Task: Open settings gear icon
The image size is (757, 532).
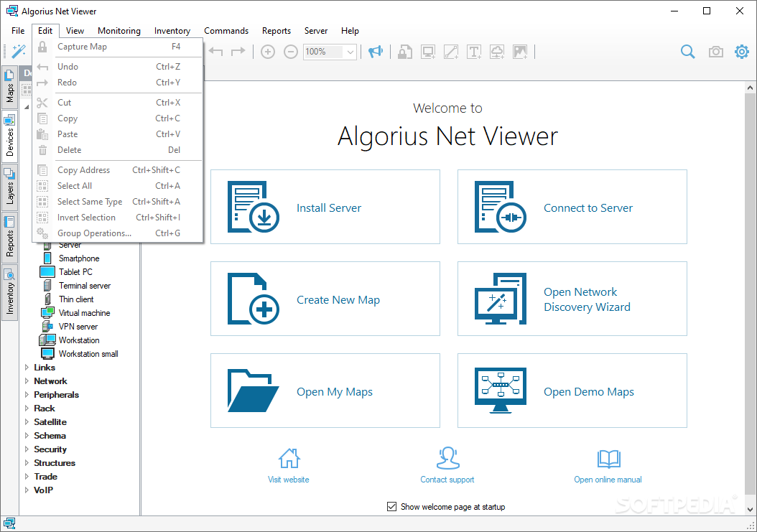Action: (x=741, y=52)
